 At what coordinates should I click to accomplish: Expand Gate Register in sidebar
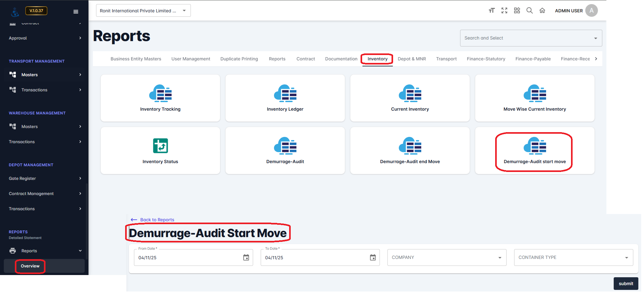[x=44, y=178]
